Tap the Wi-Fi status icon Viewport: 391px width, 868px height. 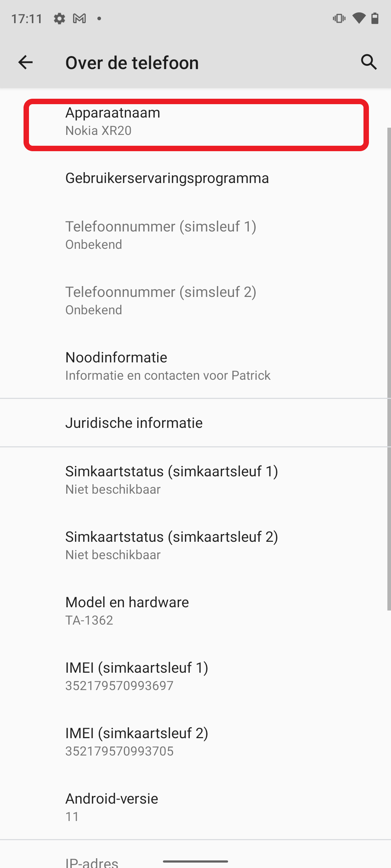tap(358, 18)
